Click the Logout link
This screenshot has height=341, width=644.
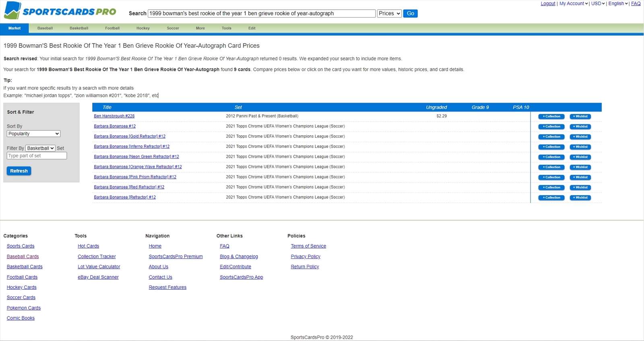tap(548, 4)
